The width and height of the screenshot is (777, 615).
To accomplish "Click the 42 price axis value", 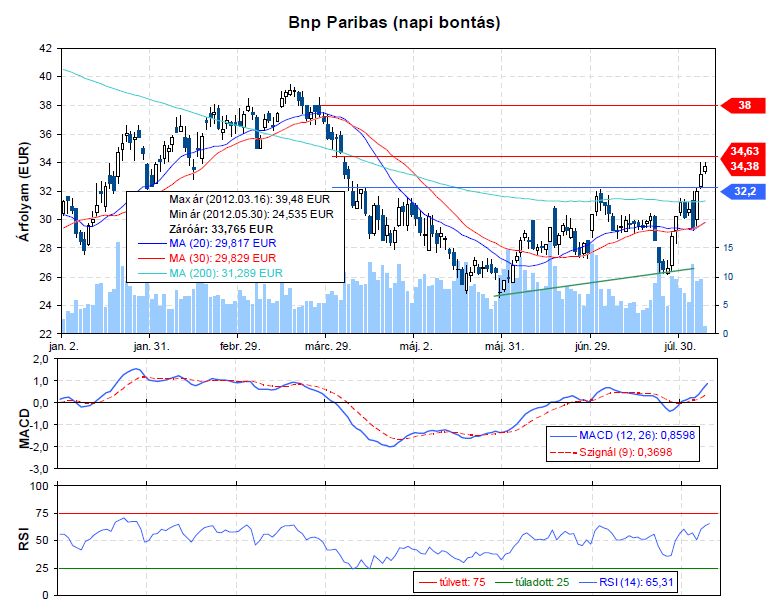I will pos(45,49).
